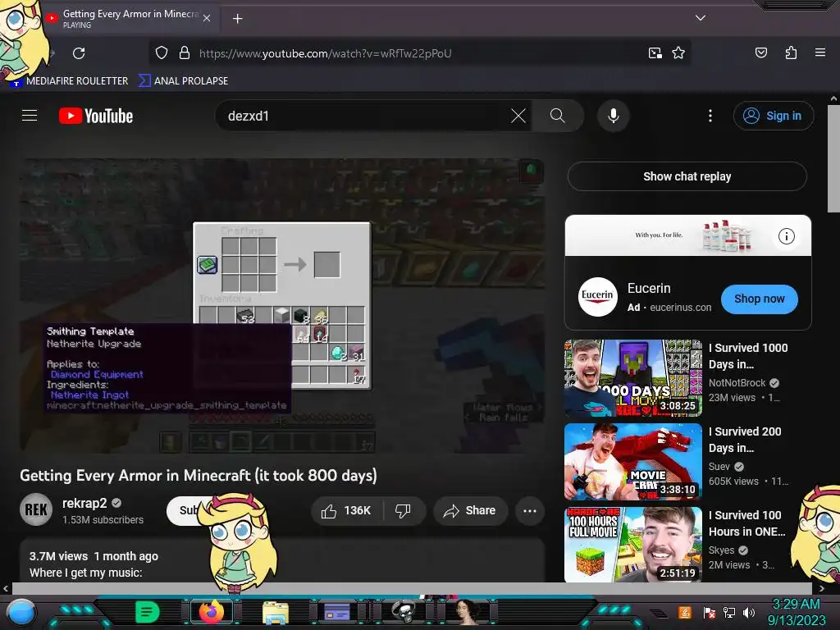
Task: Go to YouTube home via logo
Action: pos(96,116)
